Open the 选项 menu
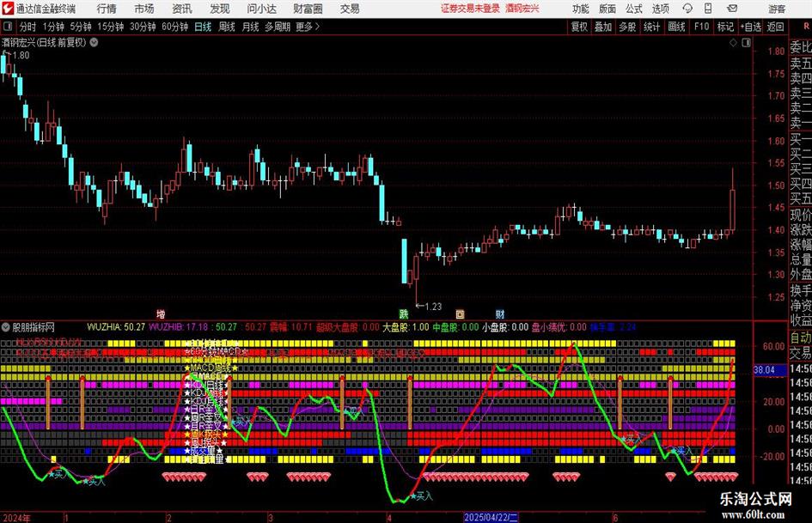The width and height of the screenshot is (812, 523). pyautogui.click(x=661, y=9)
